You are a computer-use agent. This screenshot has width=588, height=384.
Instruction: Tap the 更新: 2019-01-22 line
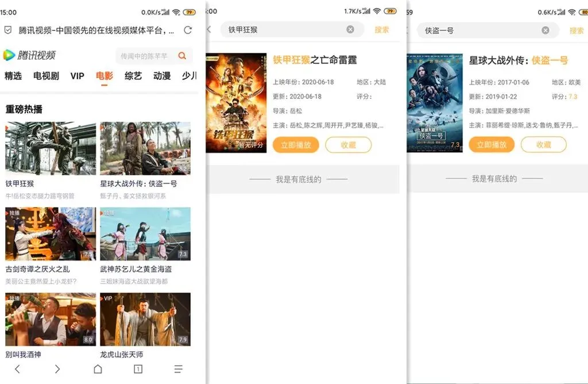coord(493,97)
